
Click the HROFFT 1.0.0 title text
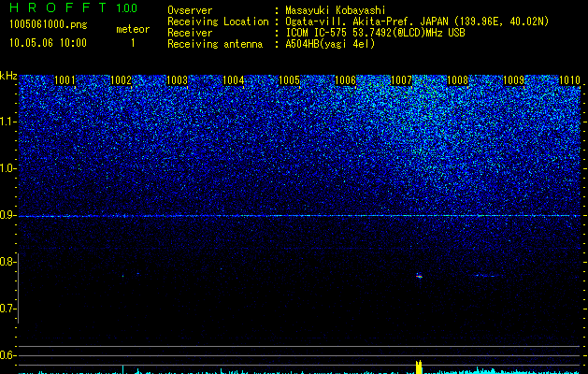point(74,7)
